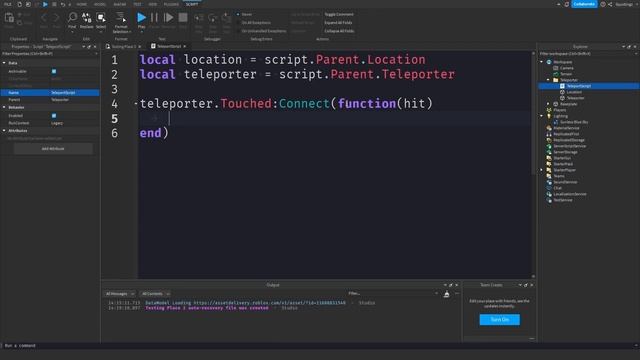
Task: Switch to the PLUGINS ribbon tab
Action: coord(171,4)
